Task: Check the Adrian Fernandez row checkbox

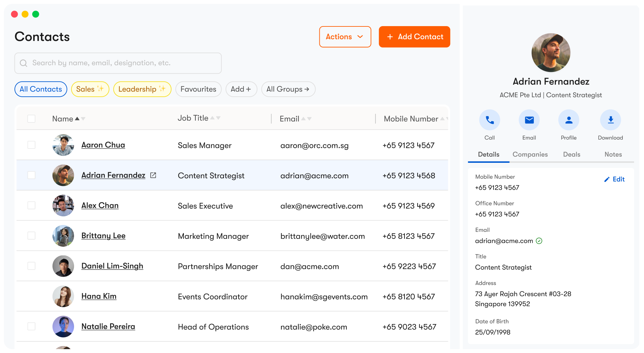Action: click(31, 175)
